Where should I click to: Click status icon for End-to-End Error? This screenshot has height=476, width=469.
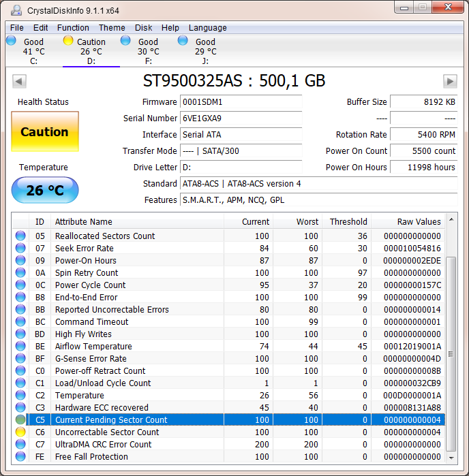[20, 297]
